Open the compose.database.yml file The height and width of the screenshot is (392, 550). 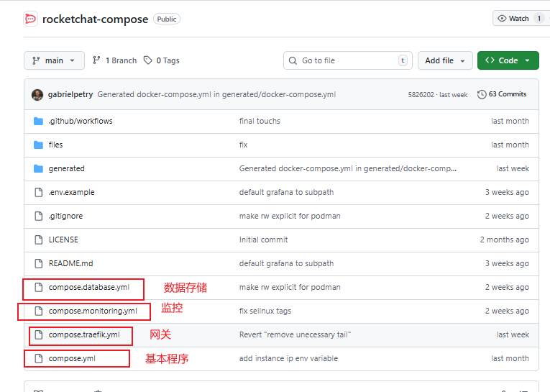point(89,288)
